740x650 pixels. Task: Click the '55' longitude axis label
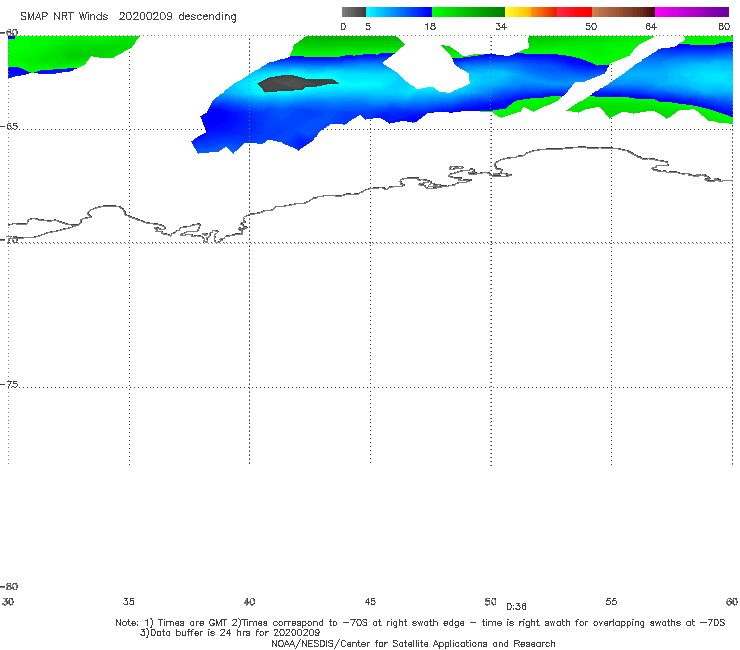611,601
